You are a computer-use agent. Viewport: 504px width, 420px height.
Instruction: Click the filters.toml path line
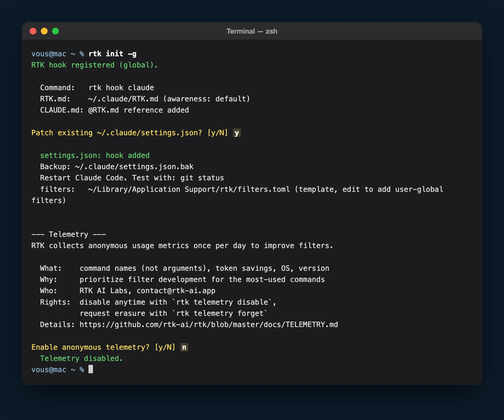pos(237,195)
